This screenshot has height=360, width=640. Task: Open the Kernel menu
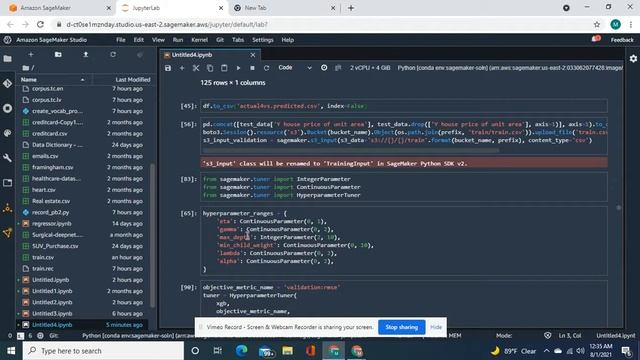coord(200,40)
